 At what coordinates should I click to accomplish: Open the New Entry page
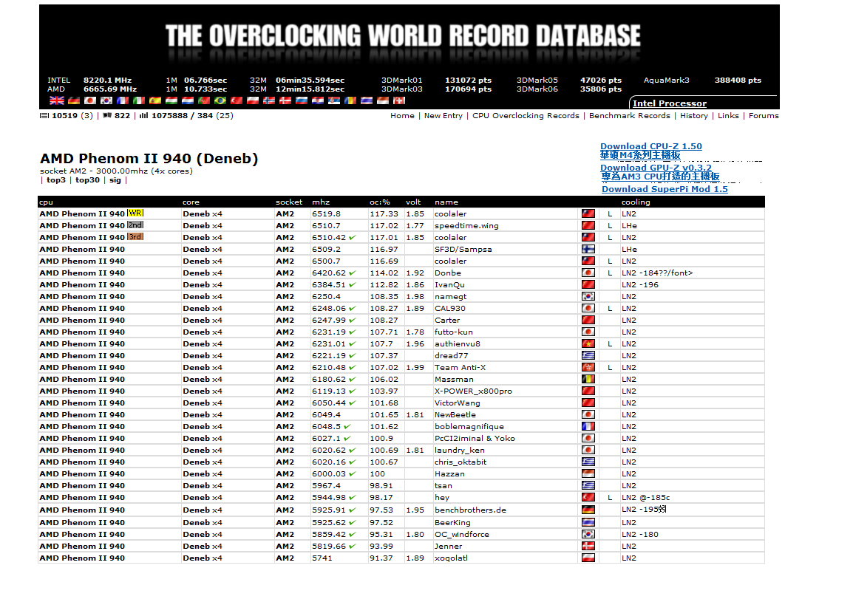pyautogui.click(x=444, y=116)
